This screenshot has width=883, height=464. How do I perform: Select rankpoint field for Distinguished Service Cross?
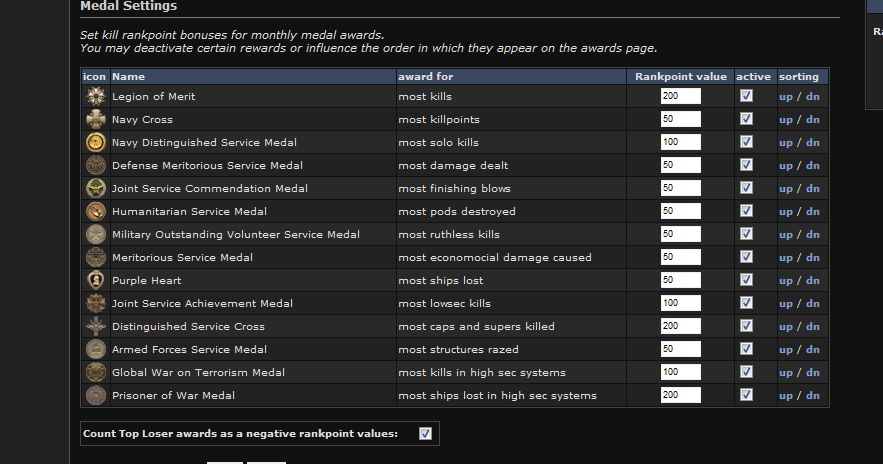click(x=680, y=326)
